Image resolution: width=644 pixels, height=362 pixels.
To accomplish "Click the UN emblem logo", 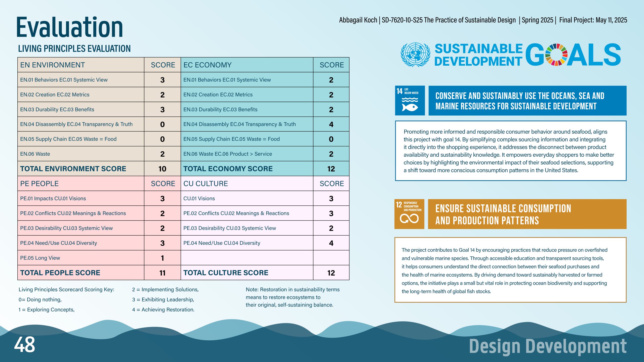I will click(x=415, y=54).
